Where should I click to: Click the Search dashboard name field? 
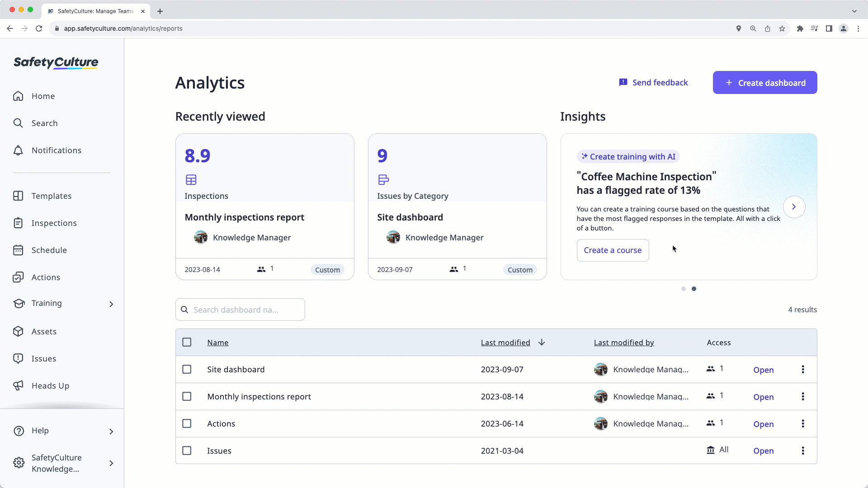[240, 310]
